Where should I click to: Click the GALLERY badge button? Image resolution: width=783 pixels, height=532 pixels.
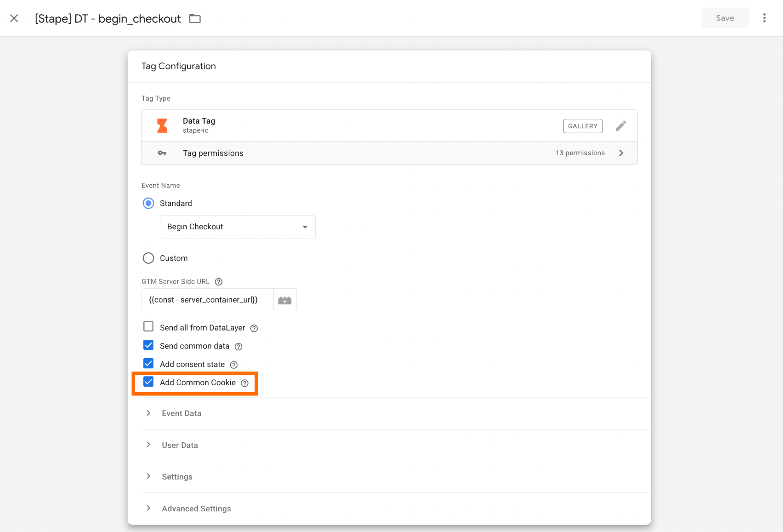point(583,126)
